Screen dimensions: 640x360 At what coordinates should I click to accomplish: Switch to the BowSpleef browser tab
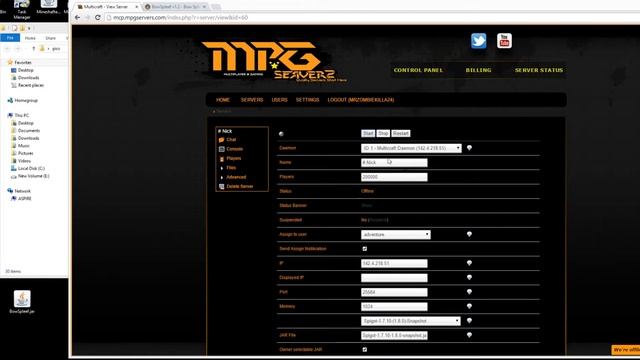(176, 7)
